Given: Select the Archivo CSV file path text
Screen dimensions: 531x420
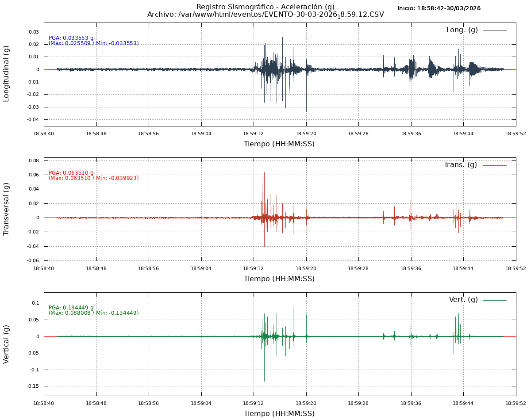Looking at the screenshot, I should click(265, 15).
